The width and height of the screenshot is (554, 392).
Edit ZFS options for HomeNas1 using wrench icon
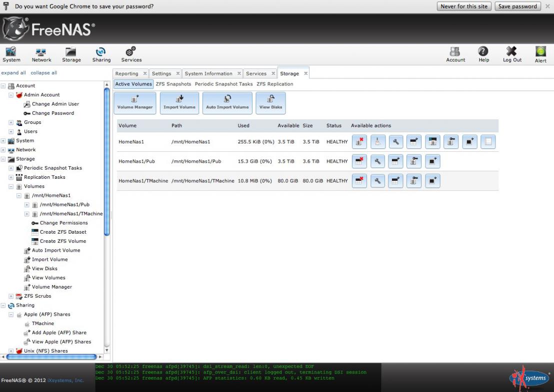pyautogui.click(x=396, y=142)
